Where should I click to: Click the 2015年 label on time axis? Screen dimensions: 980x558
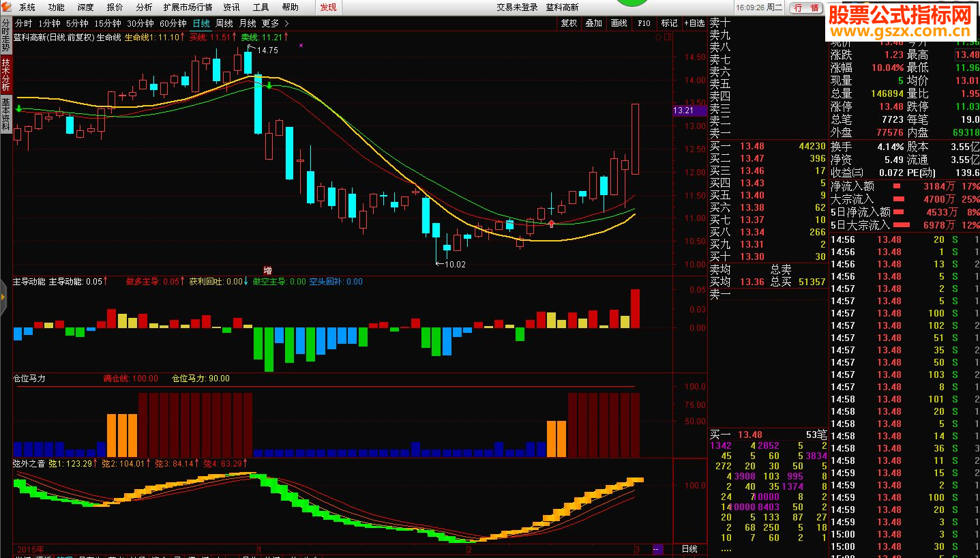(x=31, y=549)
